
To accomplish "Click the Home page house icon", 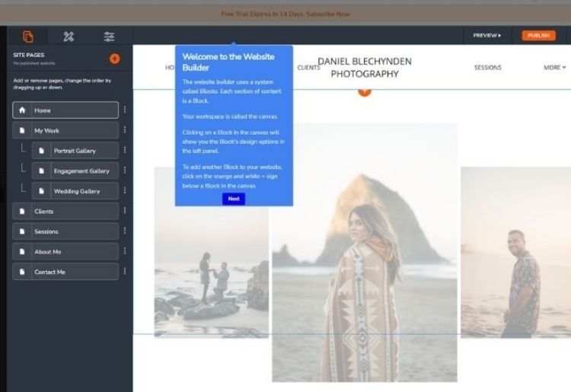I will (22, 110).
